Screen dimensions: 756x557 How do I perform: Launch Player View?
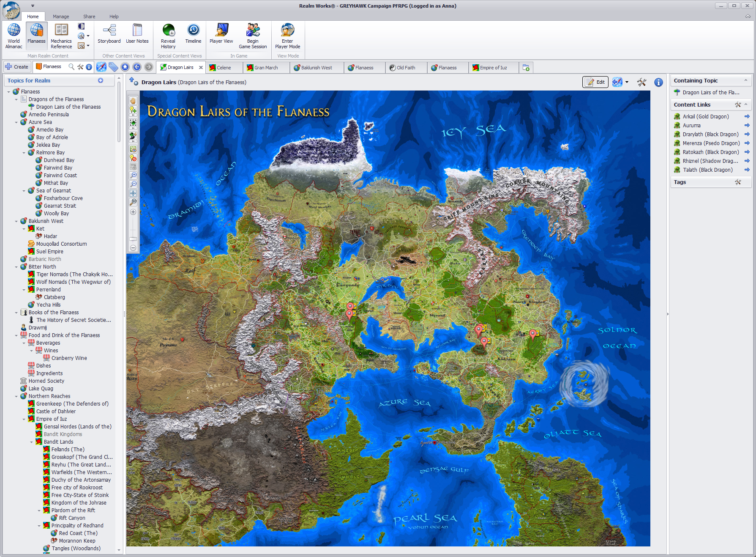[x=221, y=34]
